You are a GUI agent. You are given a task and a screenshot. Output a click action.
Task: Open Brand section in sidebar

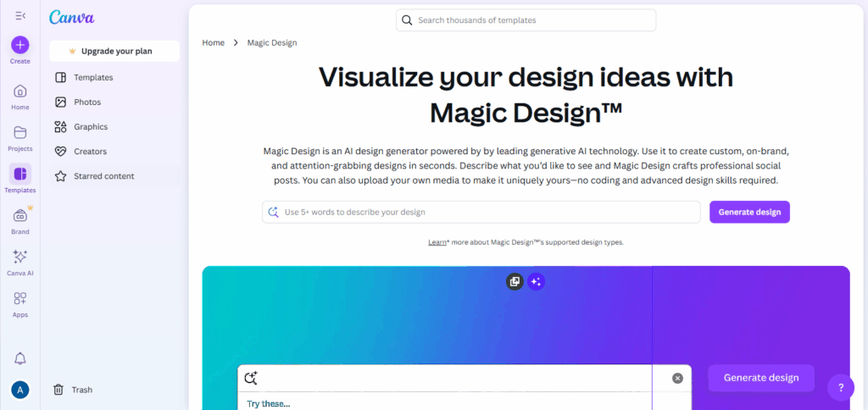(x=20, y=220)
